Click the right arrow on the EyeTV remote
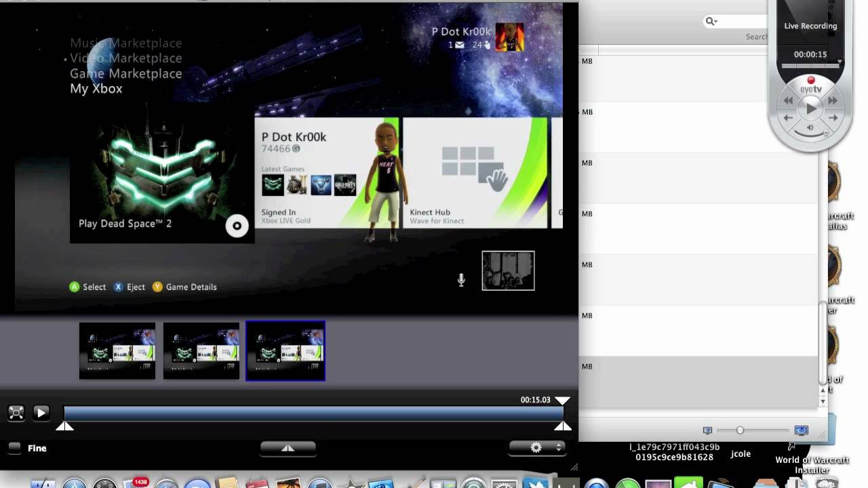 click(x=833, y=118)
